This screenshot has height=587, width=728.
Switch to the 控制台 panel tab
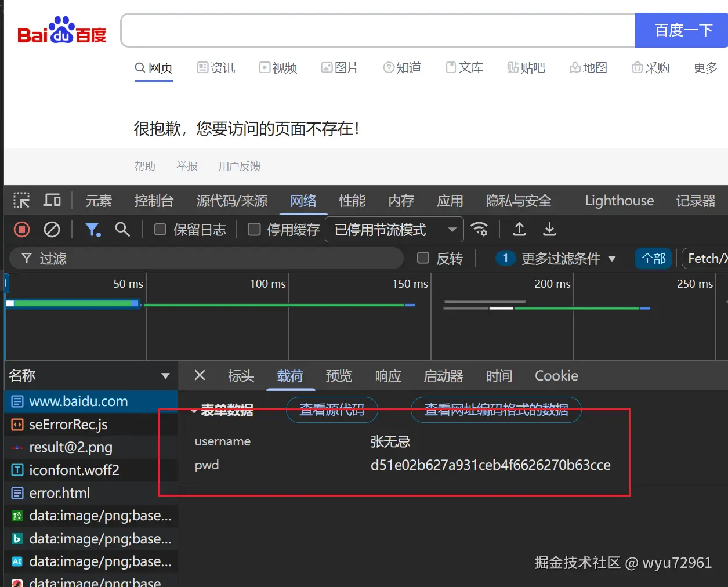154,201
